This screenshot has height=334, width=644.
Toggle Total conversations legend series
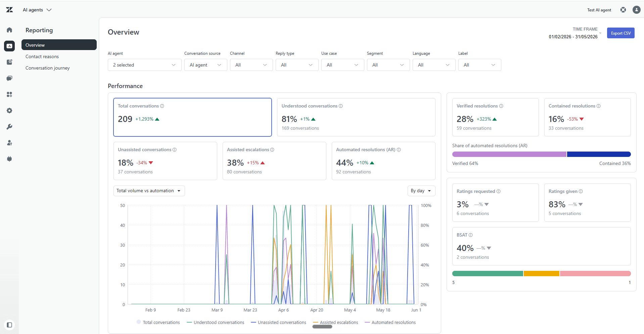[158, 322]
